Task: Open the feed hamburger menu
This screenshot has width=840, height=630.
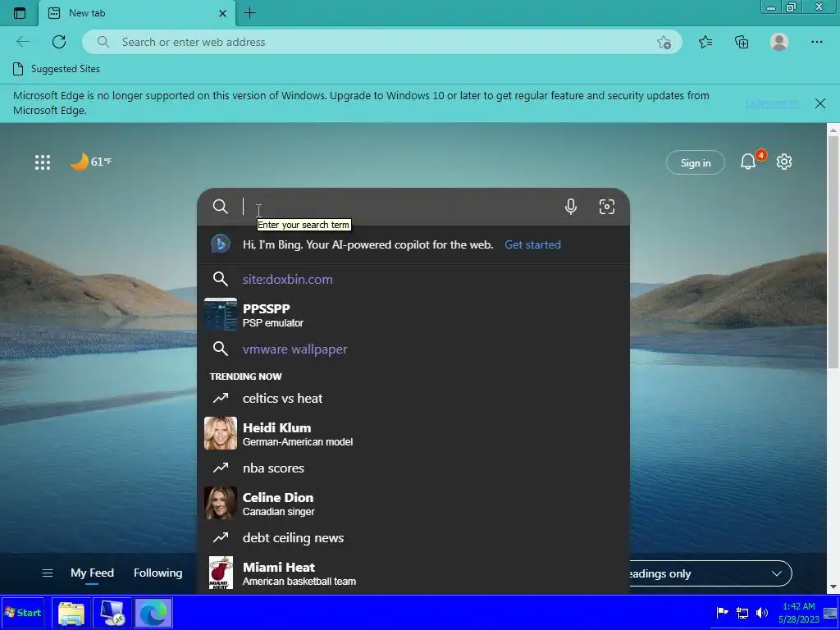Action: (x=47, y=573)
